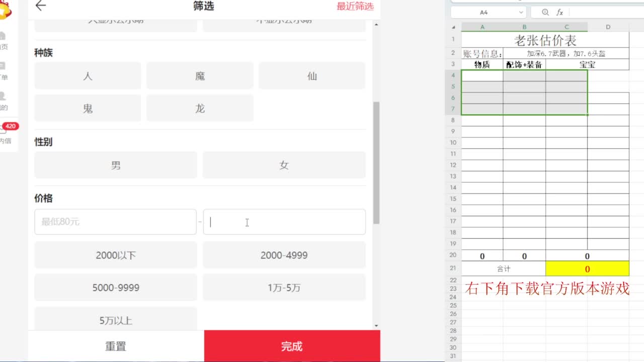Click the A4 cell reference box

[x=484, y=12]
